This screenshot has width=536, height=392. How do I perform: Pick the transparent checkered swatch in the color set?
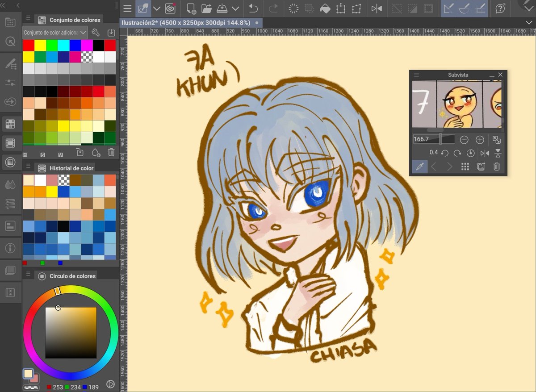[x=87, y=57]
